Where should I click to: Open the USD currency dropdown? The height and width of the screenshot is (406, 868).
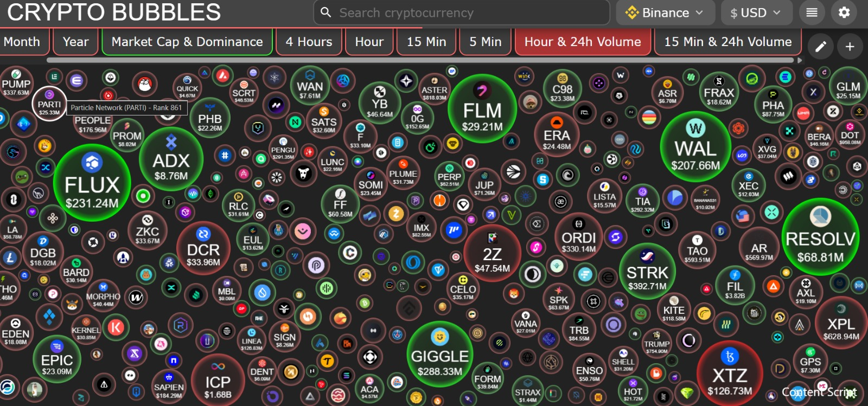coord(756,12)
